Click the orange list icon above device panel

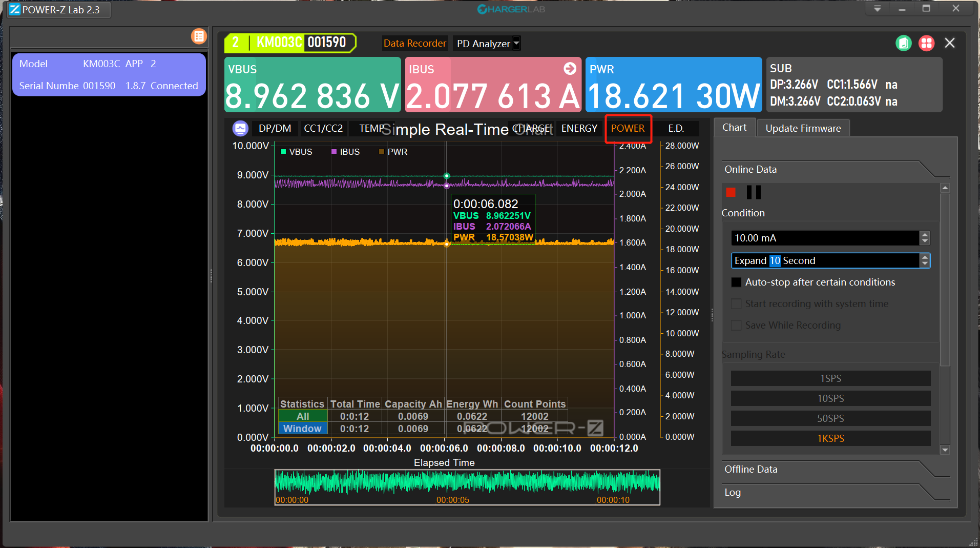[199, 36]
